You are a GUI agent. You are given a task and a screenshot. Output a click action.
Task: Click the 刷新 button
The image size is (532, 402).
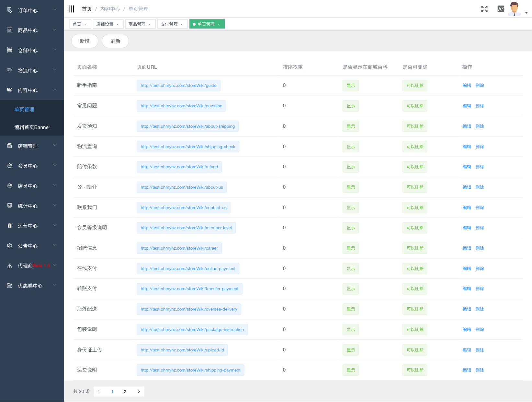[115, 41]
